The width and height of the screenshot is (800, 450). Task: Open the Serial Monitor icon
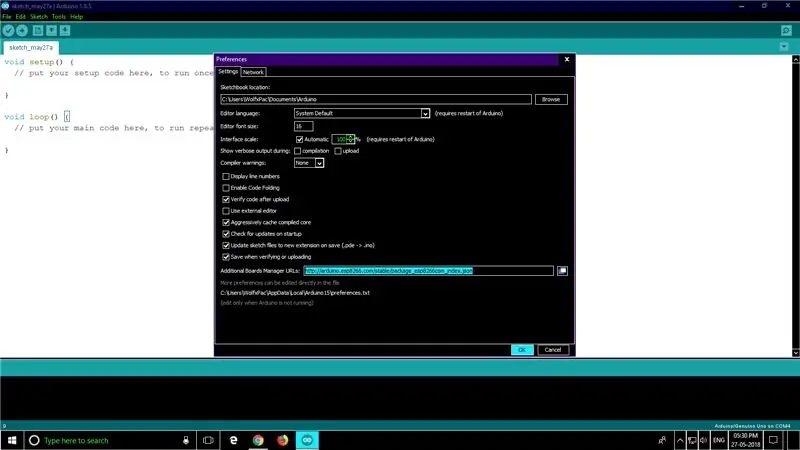[x=786, y=31]
